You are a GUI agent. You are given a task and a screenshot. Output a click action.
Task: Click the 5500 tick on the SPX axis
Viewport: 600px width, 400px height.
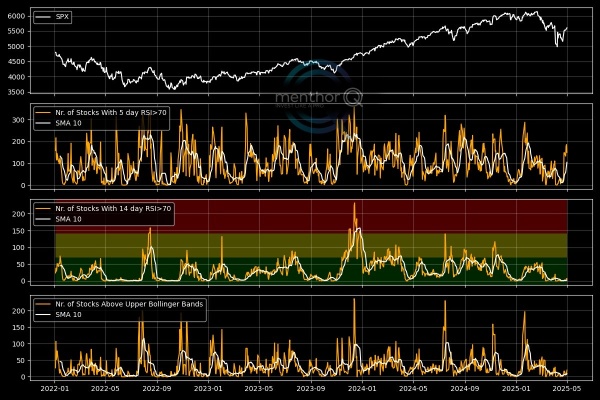point(16,31)
